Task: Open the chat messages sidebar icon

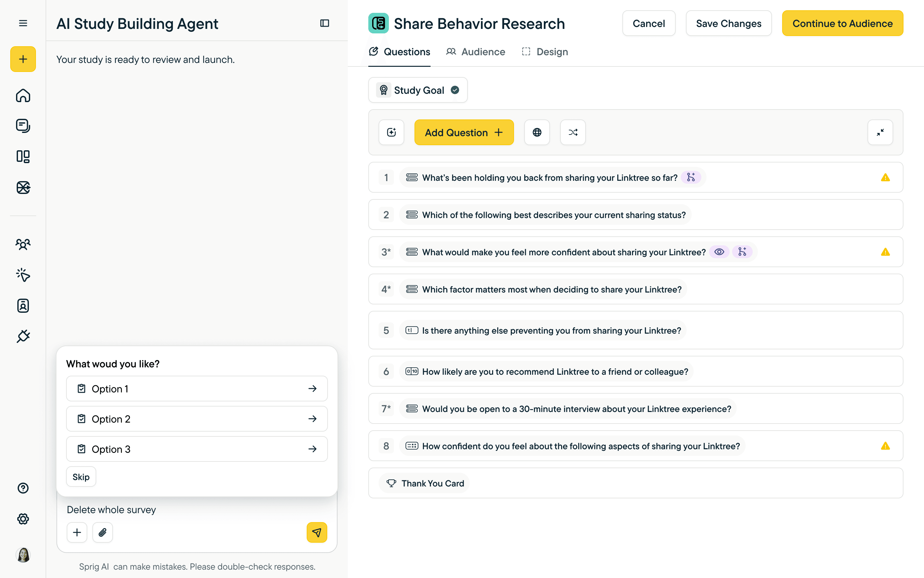Action: point(23,126)
